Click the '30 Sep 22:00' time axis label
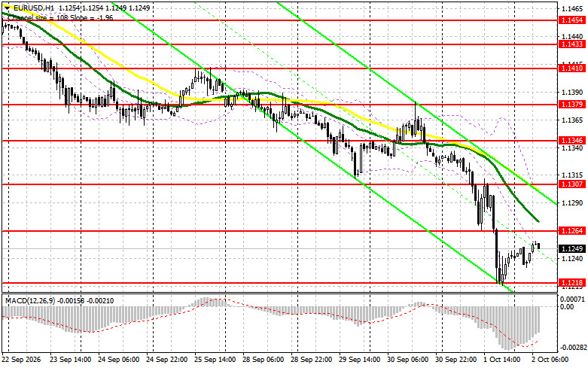588x368 pixels. click(456, 360)
